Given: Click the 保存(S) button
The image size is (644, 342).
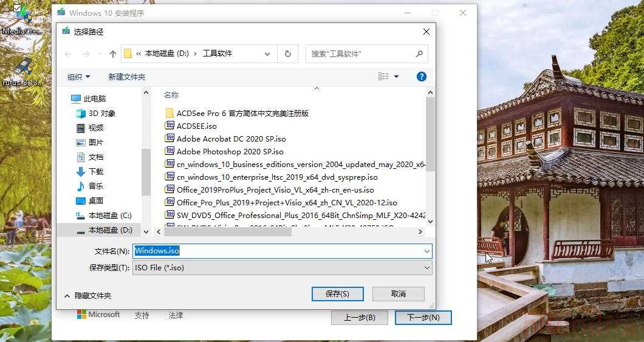Looking at the screenshot, I should click(337, 293).
